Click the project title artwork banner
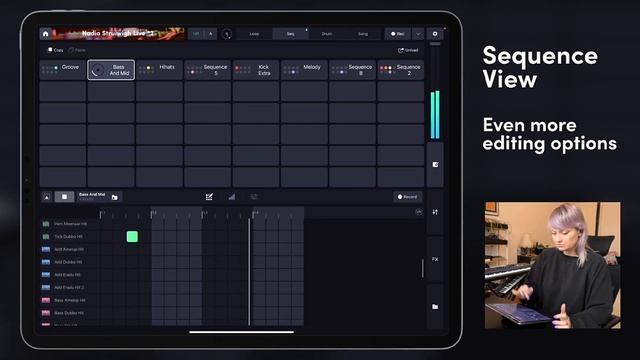Viewport: 640px width, 360px height. (119, 34)
